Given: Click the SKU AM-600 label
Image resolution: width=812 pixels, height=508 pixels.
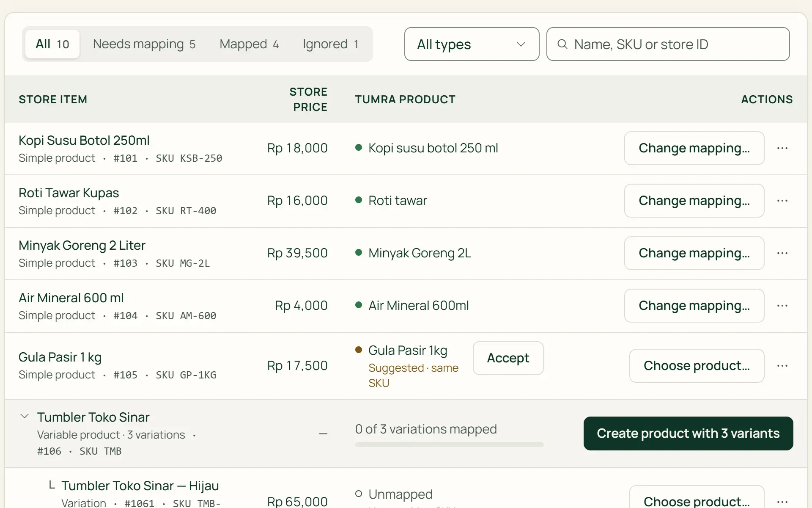Looking at the screenshot, I should 186,316.
